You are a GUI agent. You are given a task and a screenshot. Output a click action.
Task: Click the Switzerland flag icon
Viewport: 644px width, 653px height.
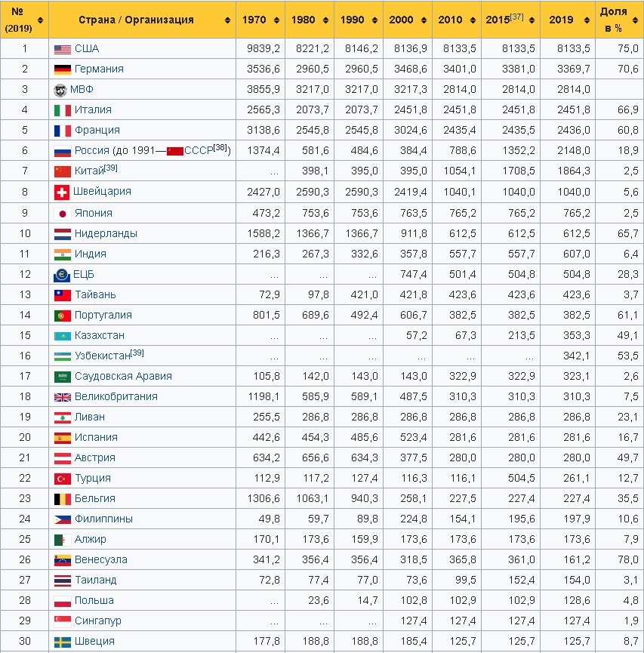[62, 192]
